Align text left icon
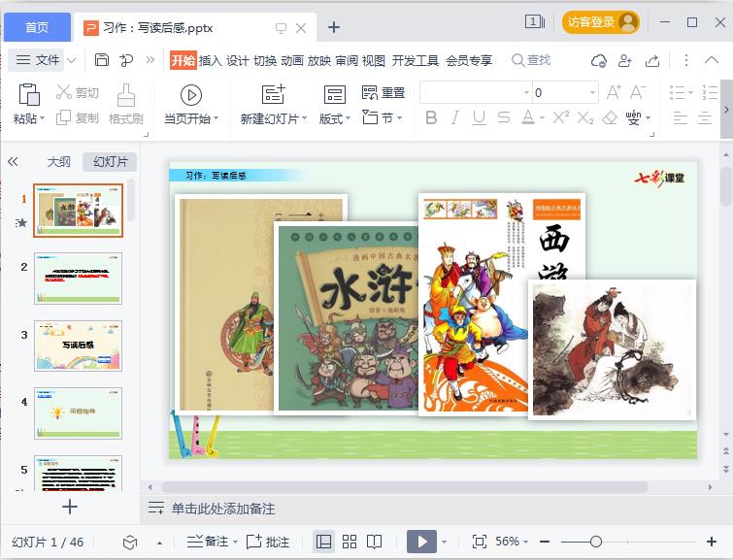 681,117
